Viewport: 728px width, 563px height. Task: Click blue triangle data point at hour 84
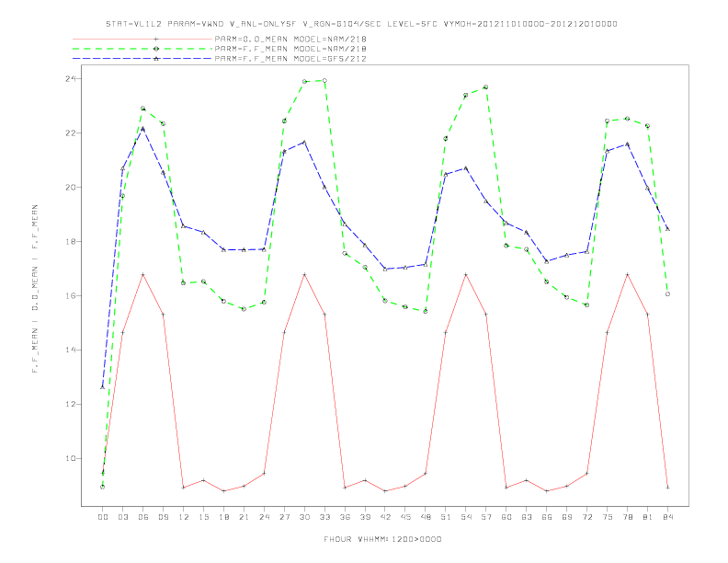(667, 228)
